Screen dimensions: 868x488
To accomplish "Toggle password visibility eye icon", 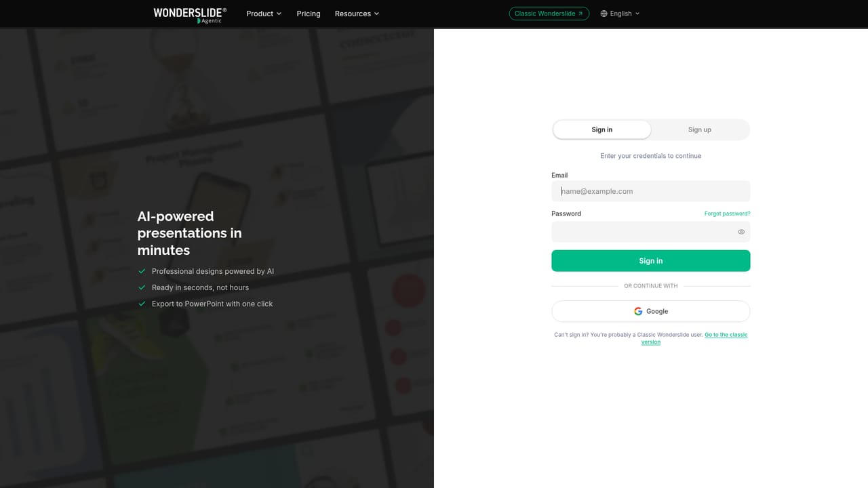I will tap(741, 232).
